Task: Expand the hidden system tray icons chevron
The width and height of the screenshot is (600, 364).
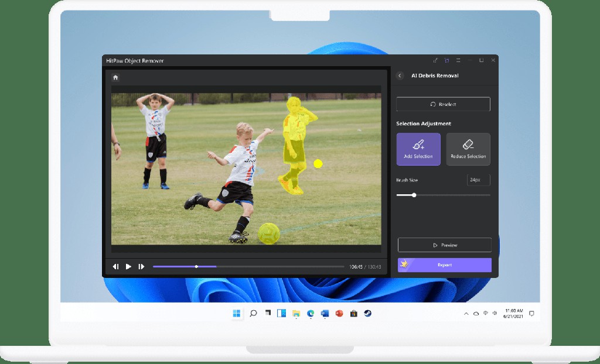Action: tap(465, 314)
